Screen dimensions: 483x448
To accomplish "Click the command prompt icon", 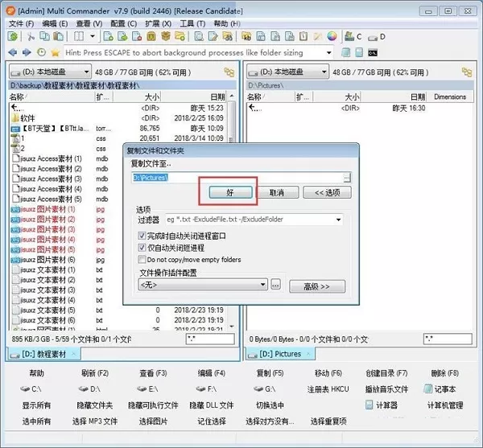I will click(373, 53).
